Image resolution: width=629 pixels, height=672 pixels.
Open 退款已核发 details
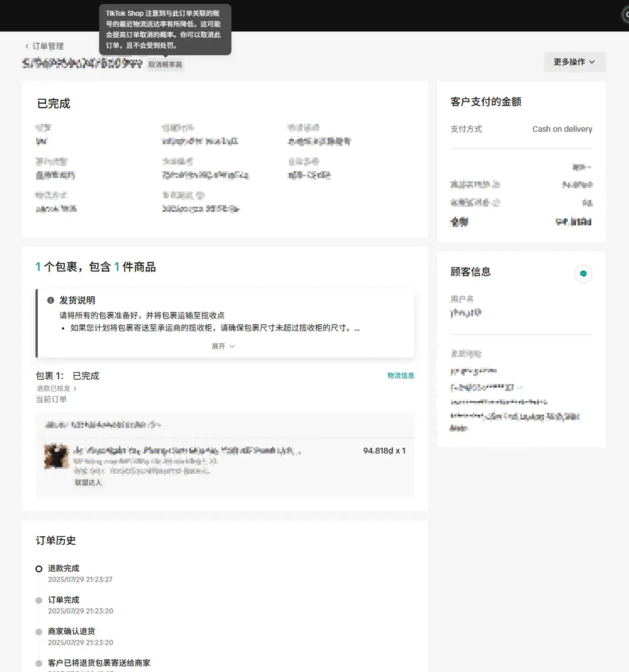[57, 388]
